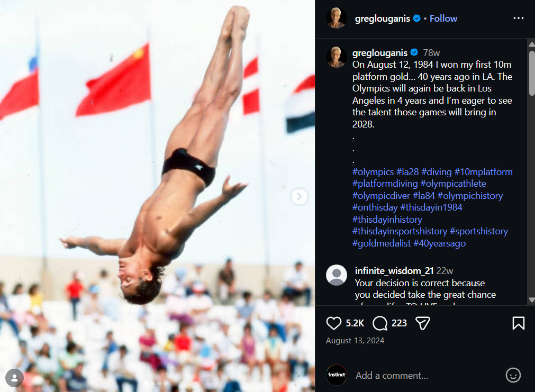
Task: Open greglouganis profile from header username
Action: coord(382,19)
